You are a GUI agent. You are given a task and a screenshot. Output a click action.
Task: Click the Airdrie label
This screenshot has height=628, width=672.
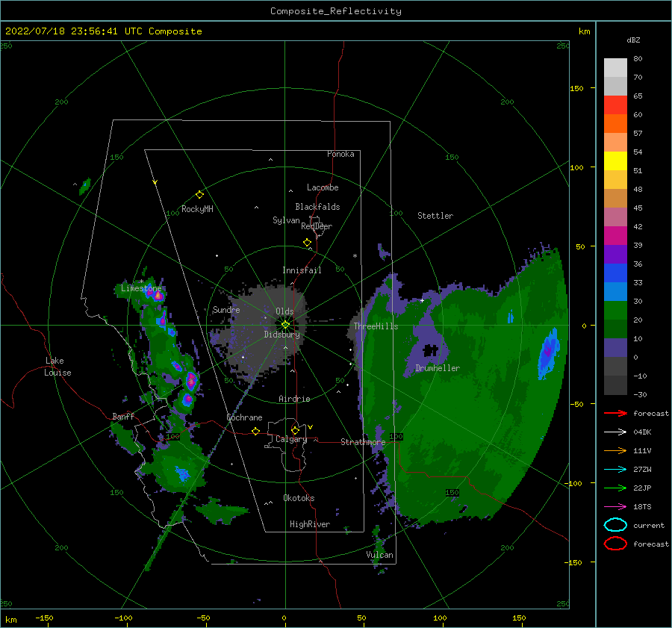tap(294, 399)
